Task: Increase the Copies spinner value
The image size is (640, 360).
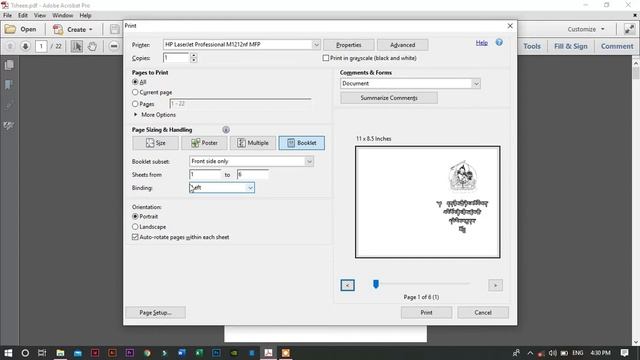Action: coord(194,56)
